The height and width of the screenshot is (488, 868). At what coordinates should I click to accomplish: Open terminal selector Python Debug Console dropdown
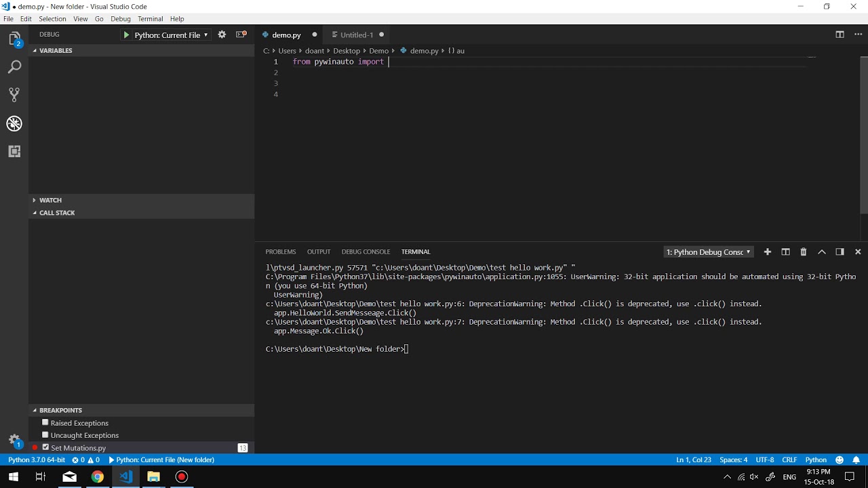pyautogui.click(x=709, y=251)
